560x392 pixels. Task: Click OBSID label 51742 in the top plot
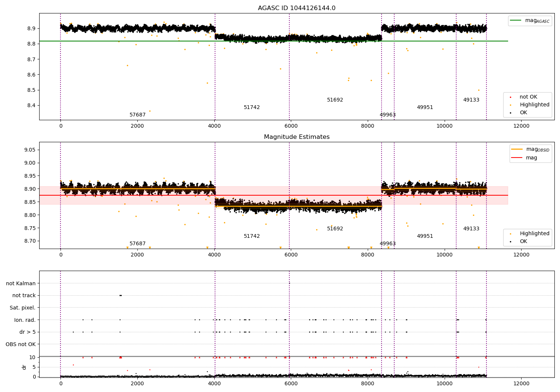252,108
